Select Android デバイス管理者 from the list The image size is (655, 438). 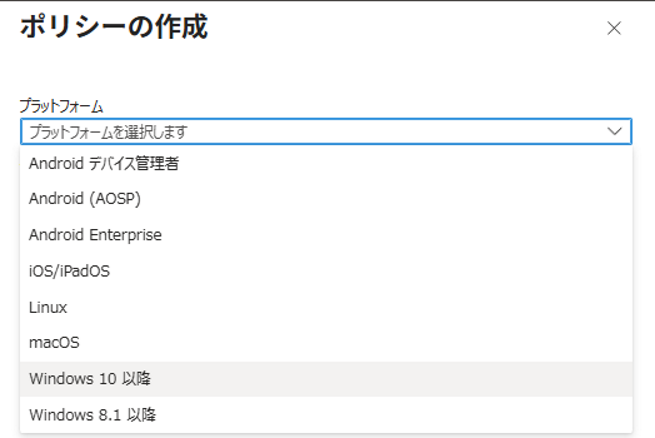104,164
